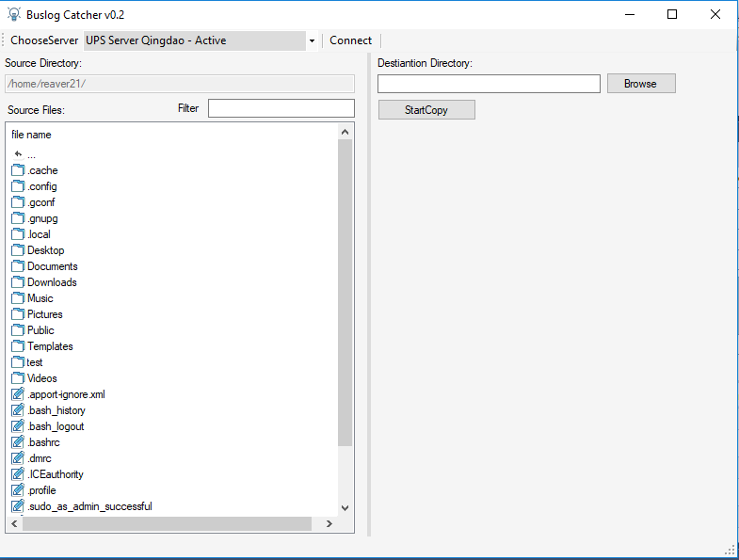Click the .config folder icon
The width and height of the screenshot is (739, 560).
coord(18,186)
